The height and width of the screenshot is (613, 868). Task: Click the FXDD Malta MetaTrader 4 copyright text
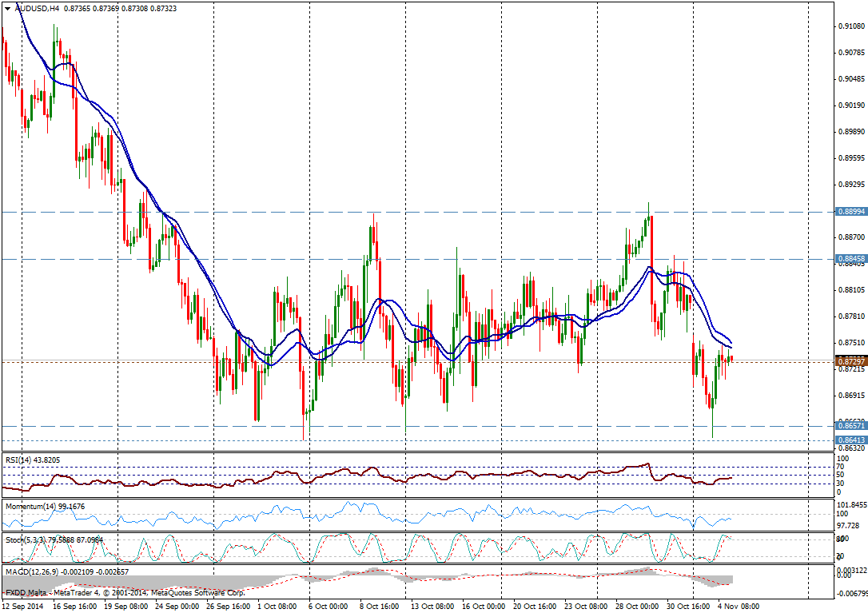124,593
